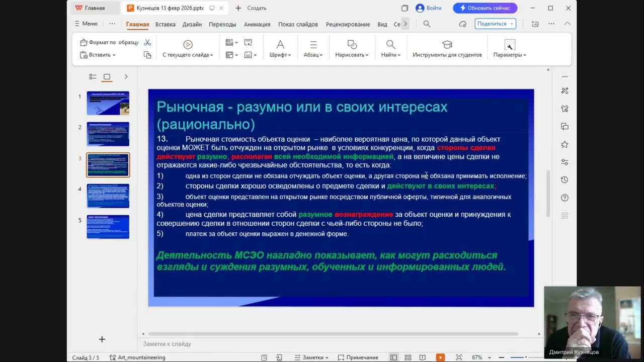Open the 'Вставить' paste dropdown
This screenshot has height=362, width=644.
(98, 55)
